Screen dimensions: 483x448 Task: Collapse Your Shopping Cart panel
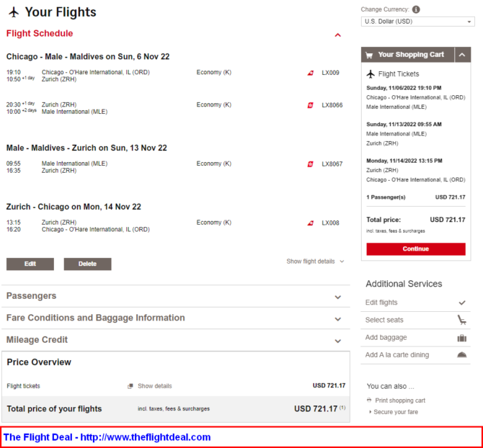click(x=462, y=55)
